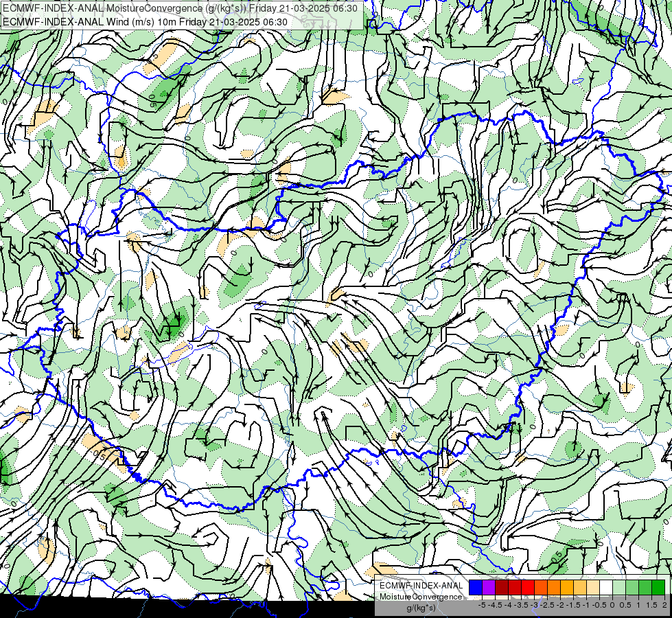Click the legend tick value -4.5
The height and width of the screenshot is (618, 672).
click(x=495, y=605)
